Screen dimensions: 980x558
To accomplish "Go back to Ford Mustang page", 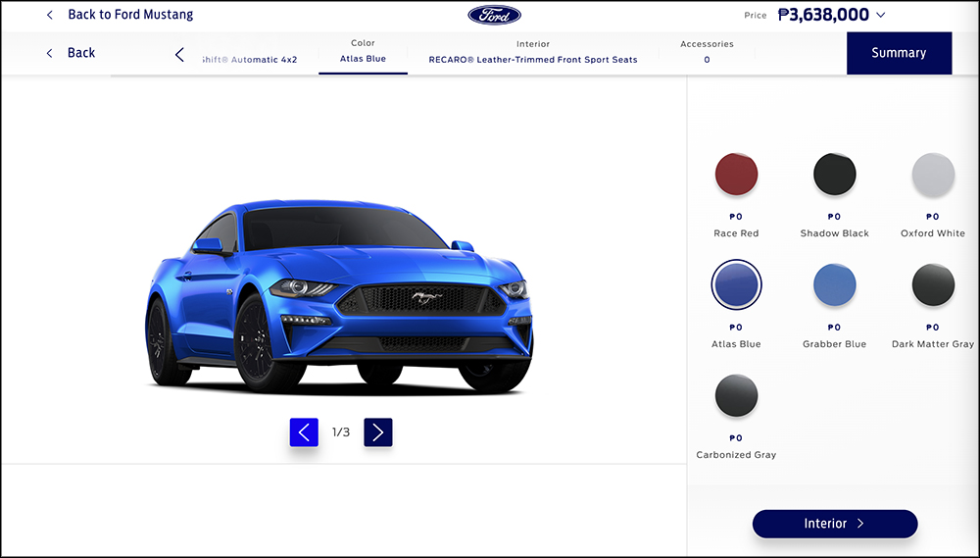I will pyautogui.click(x=130, y=15).
